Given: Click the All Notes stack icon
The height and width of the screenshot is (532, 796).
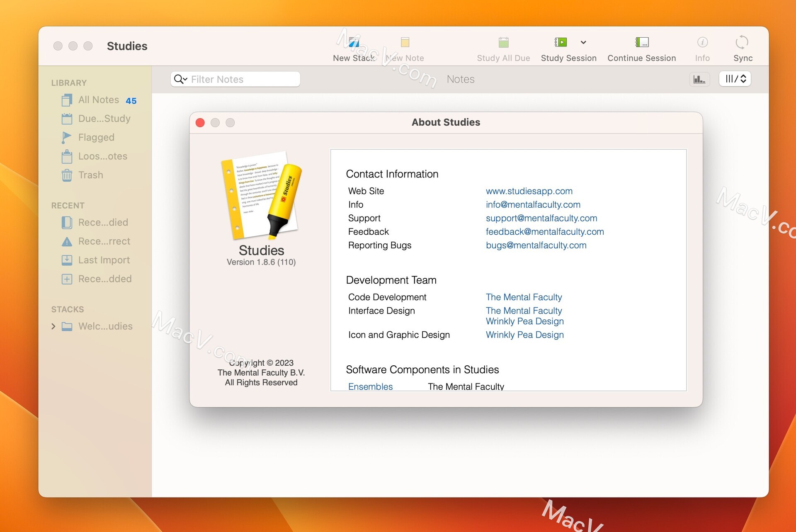Looking at the screenshot, I should (67, 100).
